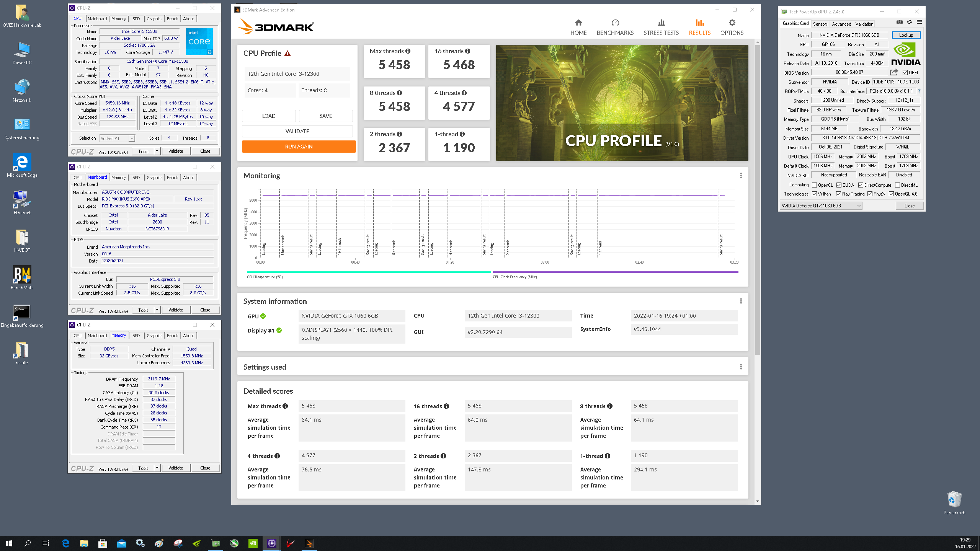This screenshot has height=551, width=980.
Task: Open the BENCHMARKS section in 3DMark
Action: [615, 28]
